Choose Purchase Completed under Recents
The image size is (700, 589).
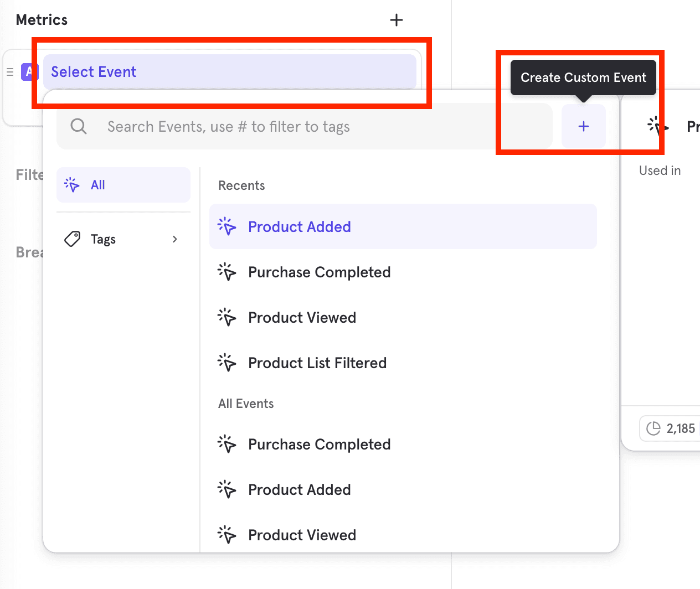pos(319,272)
